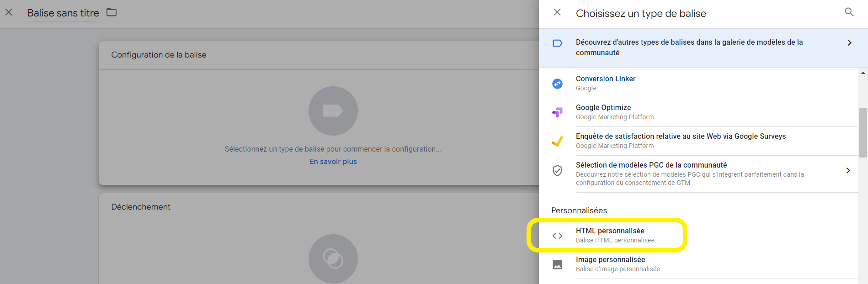Screen dimensions: 868x284
Task: Expand 'Sélection de modèles PGC' chevron arrow
Action: [x=848, y=171]
